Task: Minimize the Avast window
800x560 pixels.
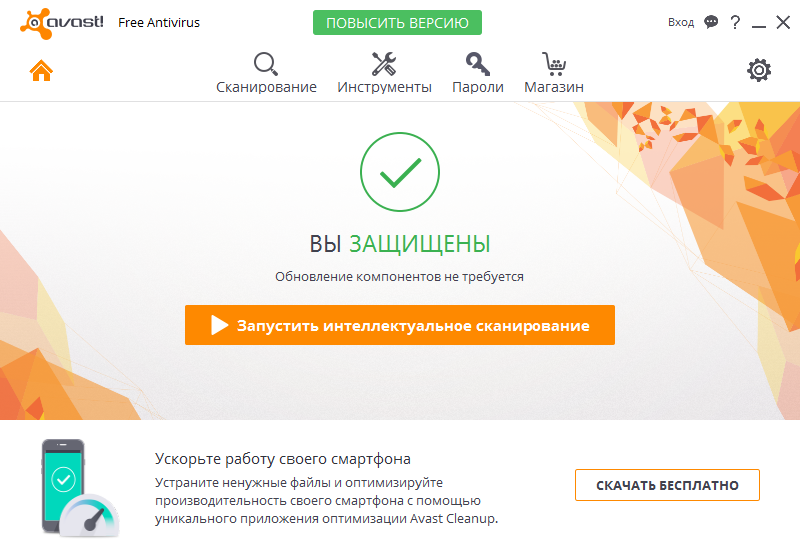Action: [760, 22]
